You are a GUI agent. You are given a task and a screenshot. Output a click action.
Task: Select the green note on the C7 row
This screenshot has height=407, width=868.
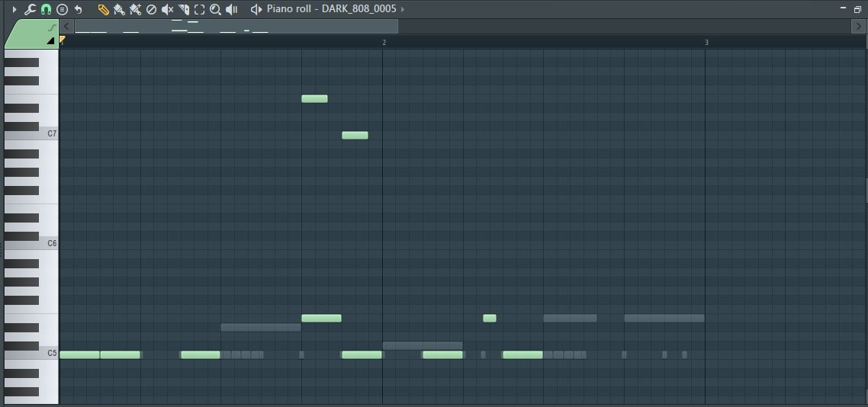tap(355, 136)
